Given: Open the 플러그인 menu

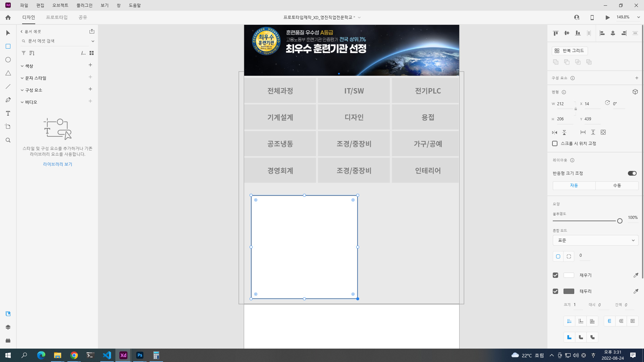Looking at the screenshot, I should (x=84, y=5).
